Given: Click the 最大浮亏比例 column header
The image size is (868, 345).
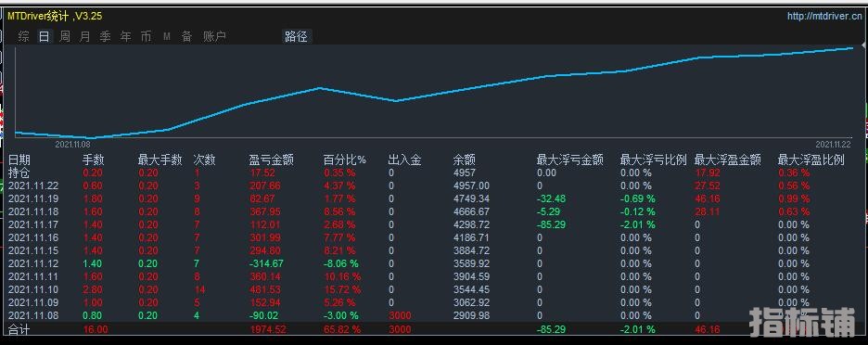Looking at the screenshot, I should (x=653, y=160).
